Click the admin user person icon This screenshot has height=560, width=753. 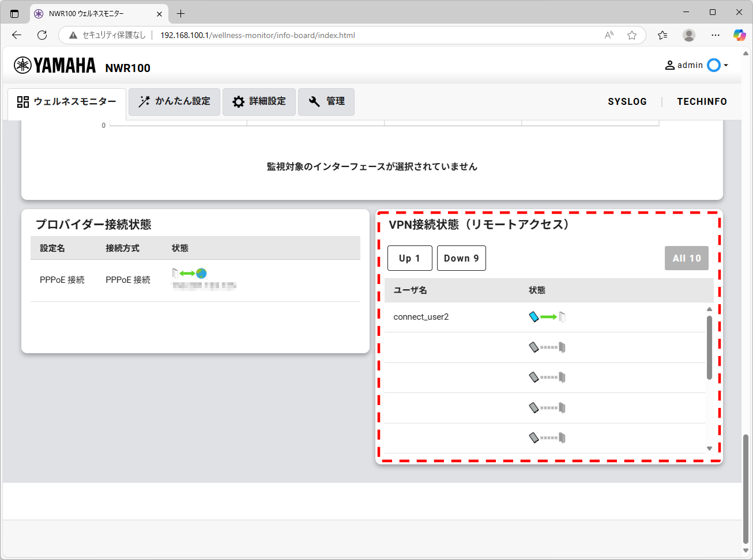[669, 65]
